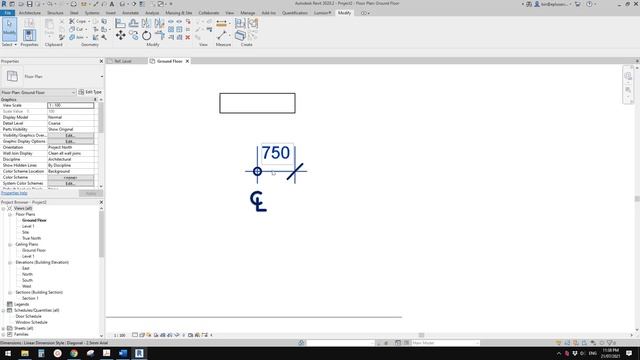Choose the Cope geometry tool
640x360 pixels.
[77, 21]
